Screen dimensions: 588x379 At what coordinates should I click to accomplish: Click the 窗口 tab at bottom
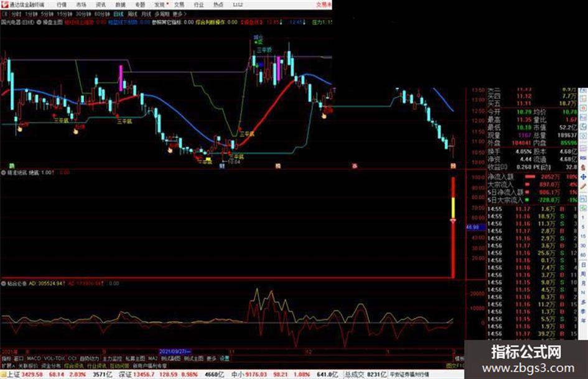point(19,358)
